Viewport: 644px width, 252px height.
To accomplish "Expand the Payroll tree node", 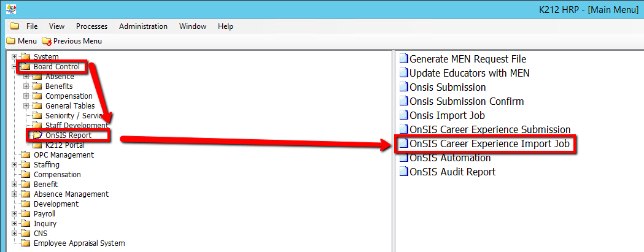I will tap(14, 214).
